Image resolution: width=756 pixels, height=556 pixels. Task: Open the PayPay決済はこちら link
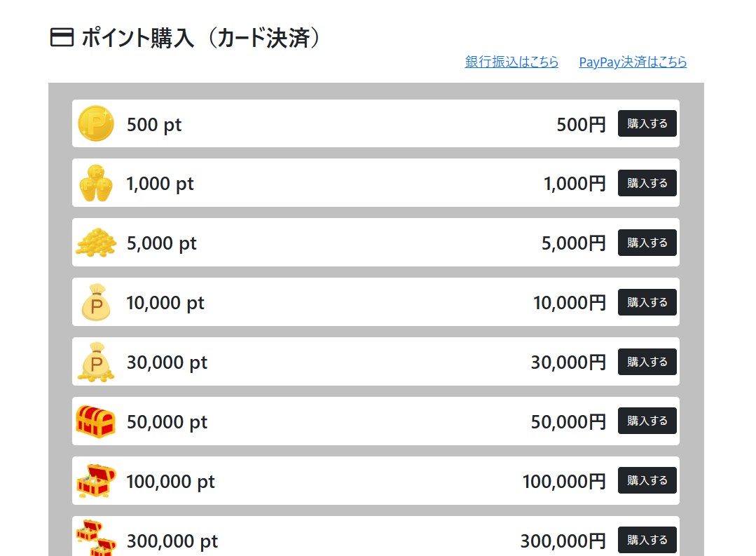[633, 62]
